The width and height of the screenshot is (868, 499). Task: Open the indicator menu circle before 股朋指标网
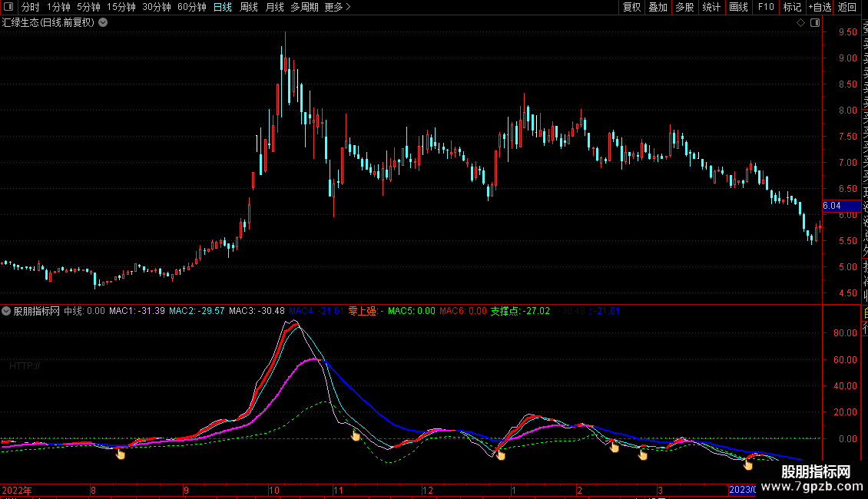[6, 311]
